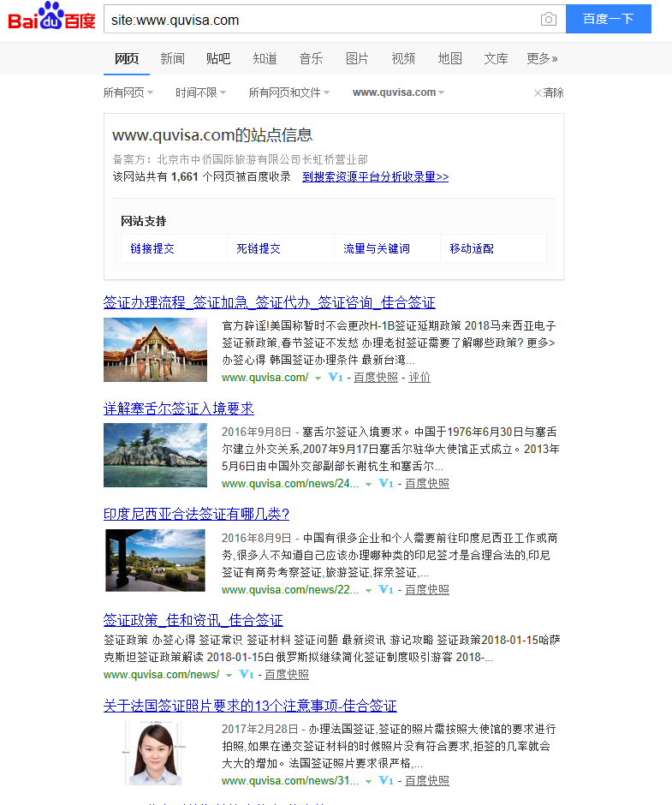The height and width of the screenshot is (805, 672).
Task: Open 百度快照 for 法国签证照片 result
Action: click(427, 781)
